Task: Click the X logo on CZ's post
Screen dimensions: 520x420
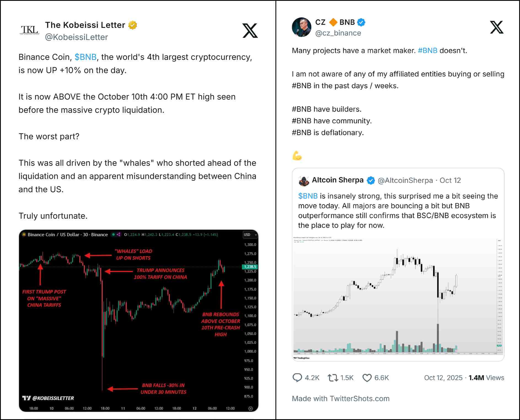Action: pos(497,27)
